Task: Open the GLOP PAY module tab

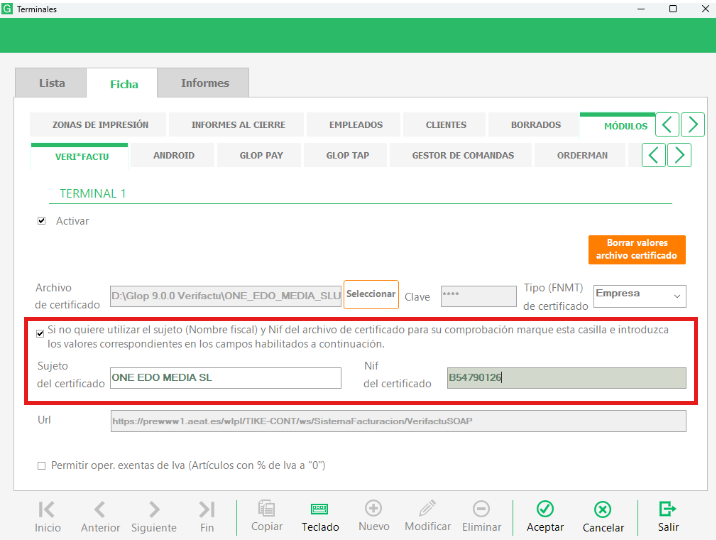Action: pos(261,156)
